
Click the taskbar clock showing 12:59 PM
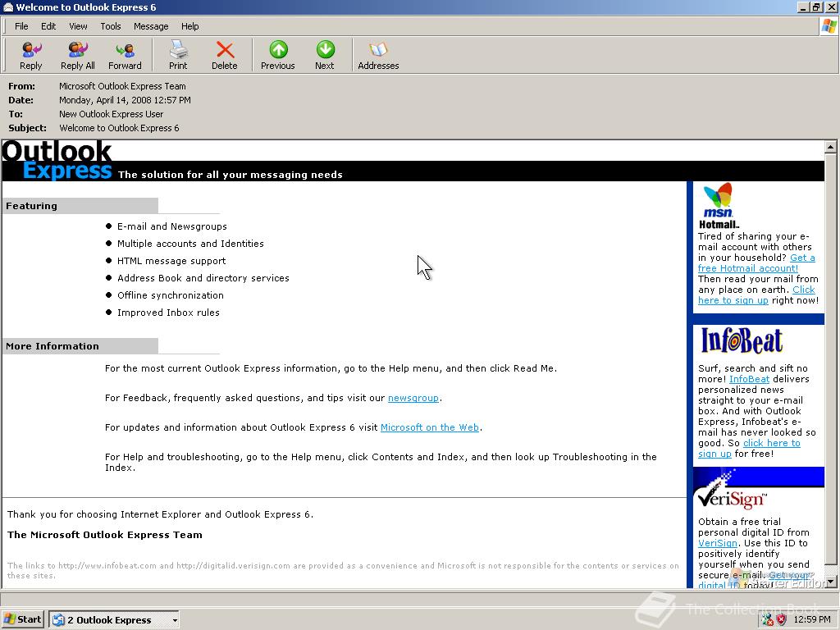811,620
